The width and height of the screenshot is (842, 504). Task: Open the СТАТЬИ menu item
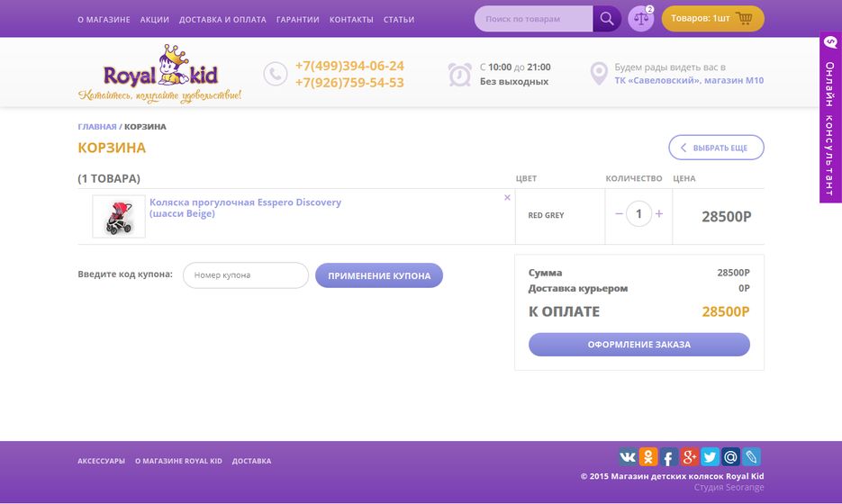[398, 19]
